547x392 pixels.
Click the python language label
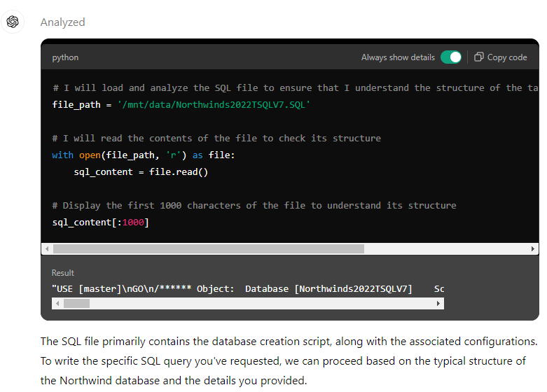65,57
